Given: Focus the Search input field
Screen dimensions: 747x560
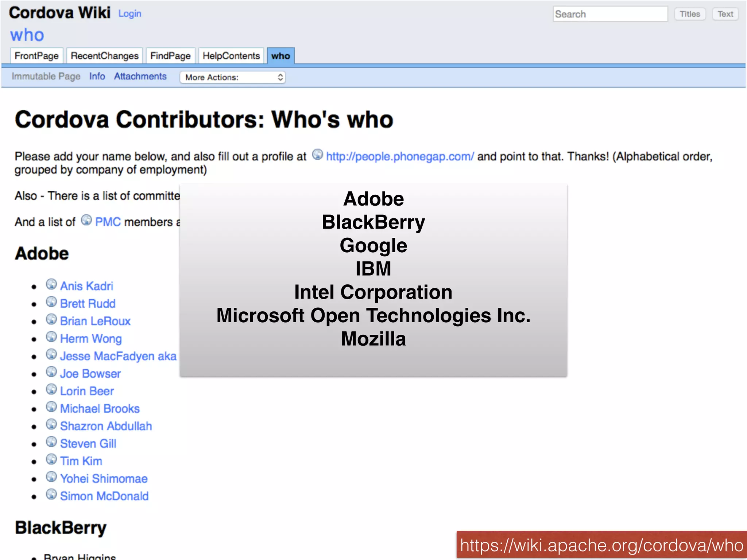Looking at the screenshot, I should coord(610,14).
